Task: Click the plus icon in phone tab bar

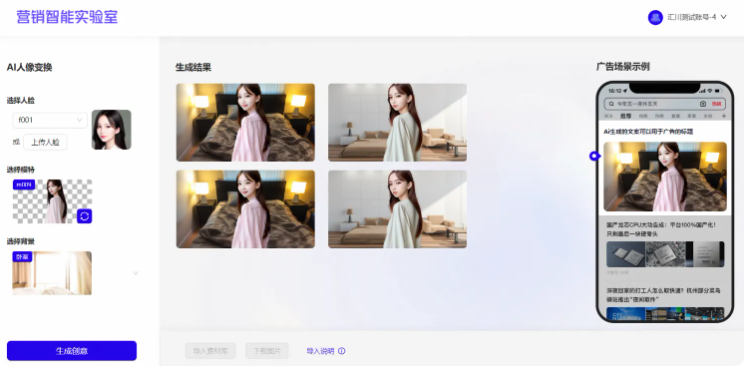Action: pos(724,116)
